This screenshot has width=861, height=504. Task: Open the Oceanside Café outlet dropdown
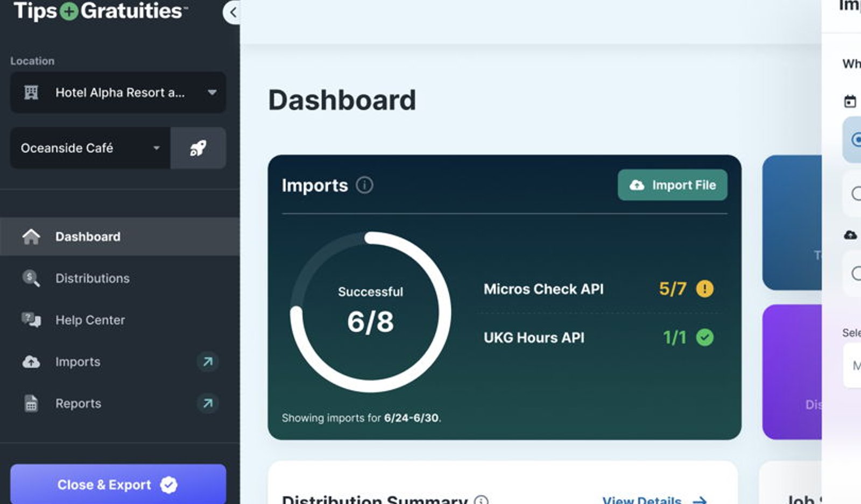click(90, 148)
